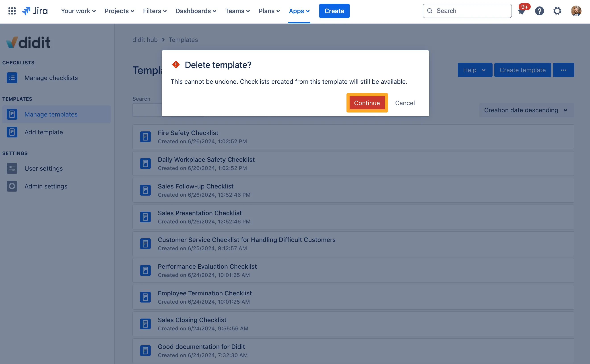Click the Jira logo

[x=35, y=11]
